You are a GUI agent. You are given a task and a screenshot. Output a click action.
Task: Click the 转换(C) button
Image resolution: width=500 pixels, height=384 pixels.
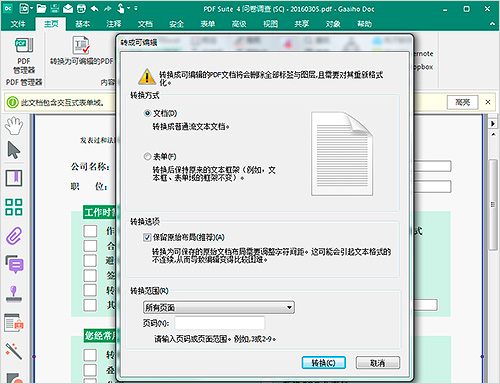pos(323,363)
